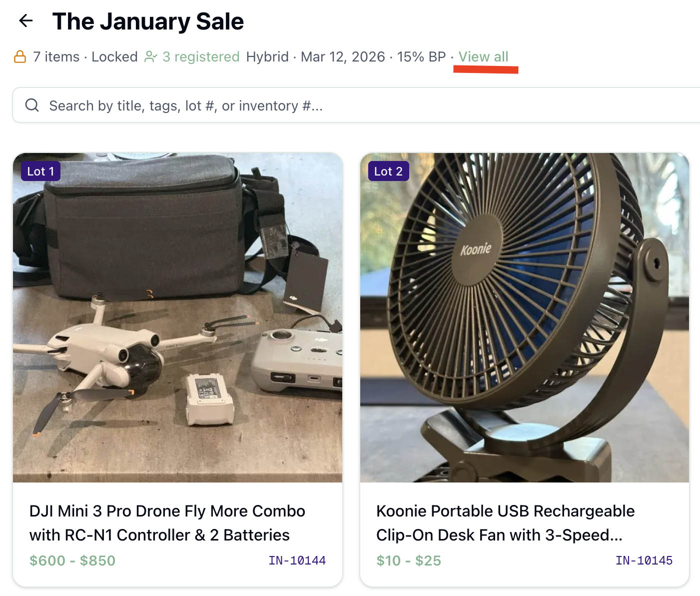Click the magnifying glass in the search bar

[x=31, y=105]
